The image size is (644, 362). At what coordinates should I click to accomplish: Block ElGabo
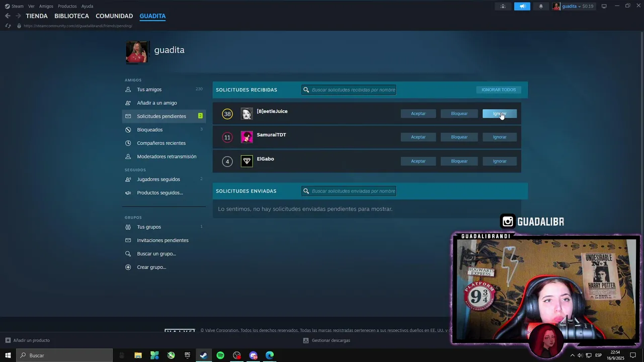click(459, 161)
